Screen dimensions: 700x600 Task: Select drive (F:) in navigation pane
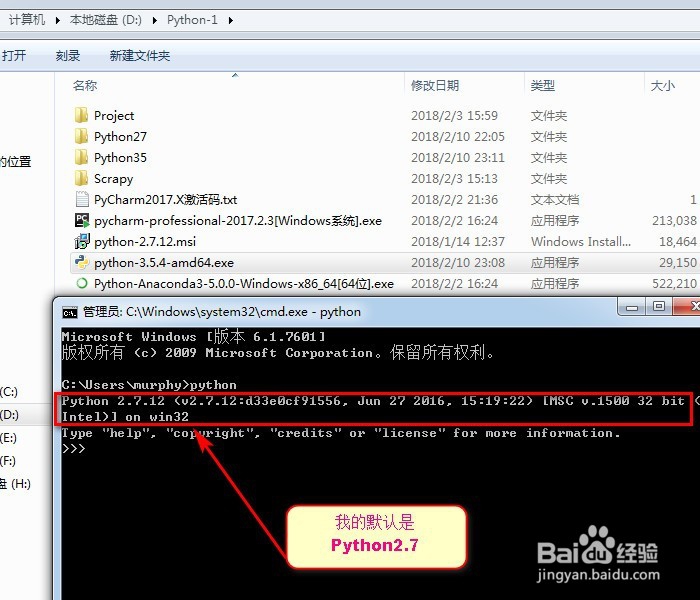click(8, 460)
